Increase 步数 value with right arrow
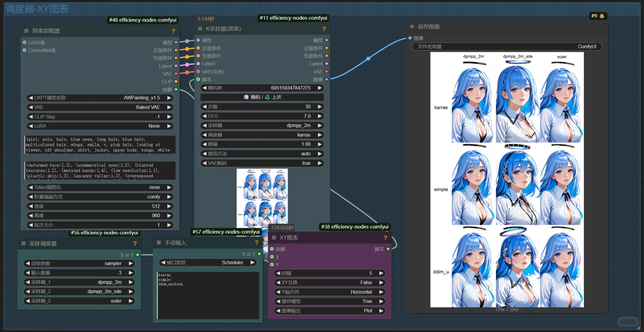The width and height of the screenshot is (644, 332). (320, 107)
